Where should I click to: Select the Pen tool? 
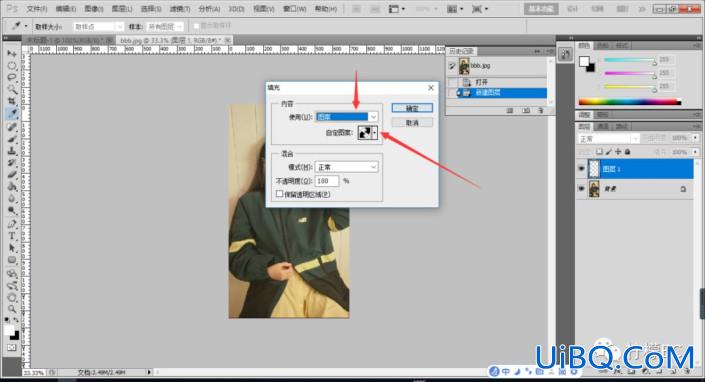pyautogui.click(x=12, y=224)
